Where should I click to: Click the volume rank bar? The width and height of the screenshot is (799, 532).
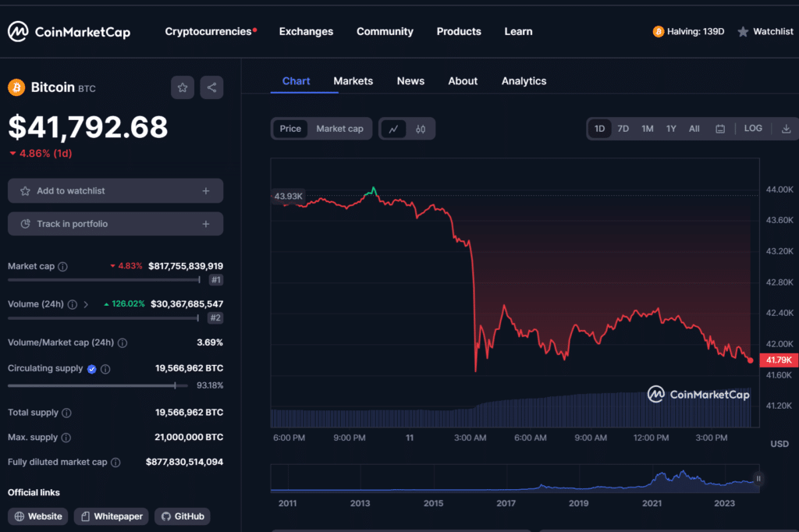(104, 318)
